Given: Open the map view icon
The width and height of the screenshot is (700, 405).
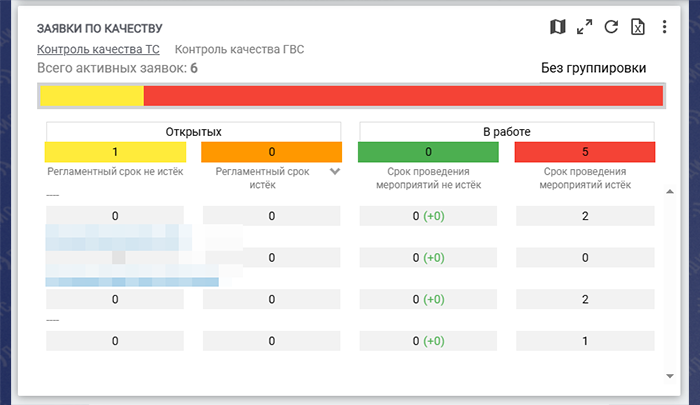Looking at the screenshot, I should point(559,27).
